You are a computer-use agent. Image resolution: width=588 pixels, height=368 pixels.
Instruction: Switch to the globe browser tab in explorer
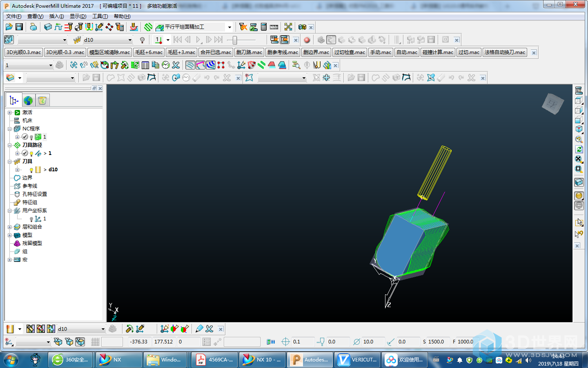pyautogui.click(x=28, y=100)
